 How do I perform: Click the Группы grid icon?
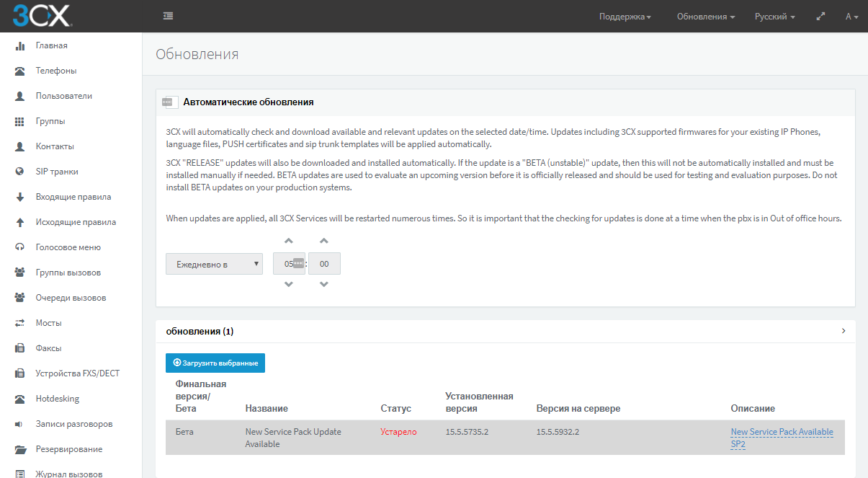coord(20,121)
